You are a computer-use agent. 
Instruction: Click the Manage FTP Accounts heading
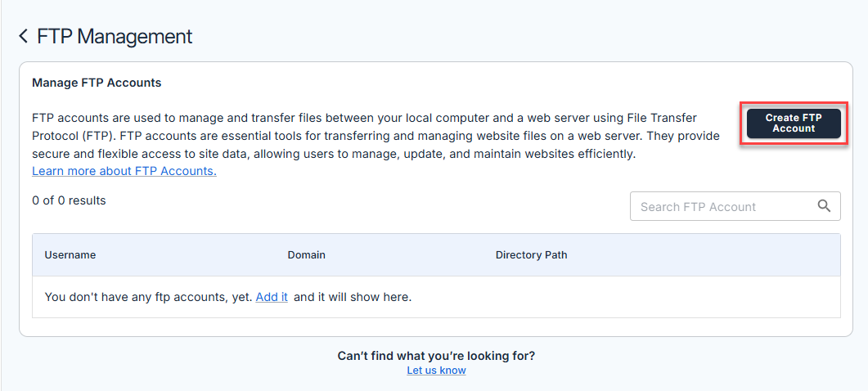97,83
